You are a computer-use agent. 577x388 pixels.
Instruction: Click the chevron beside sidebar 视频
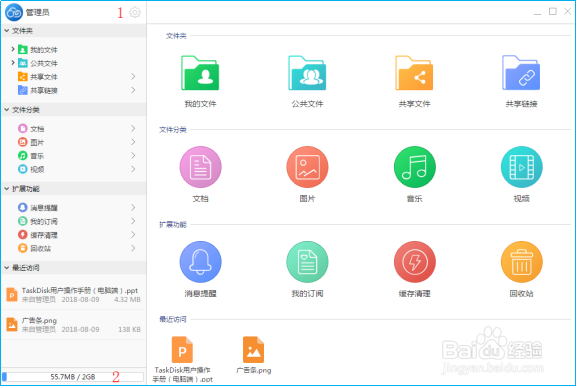(133, 169)
